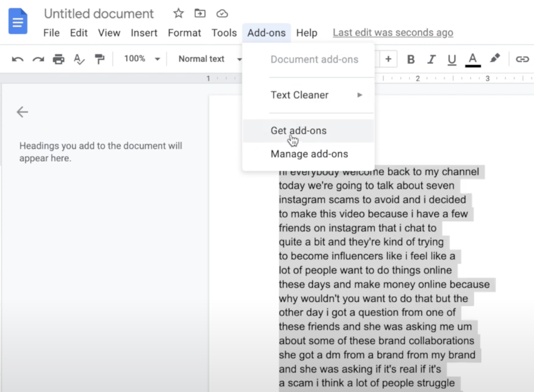
Task: Close the Add-ons menu
Action: tap(266, 33)
